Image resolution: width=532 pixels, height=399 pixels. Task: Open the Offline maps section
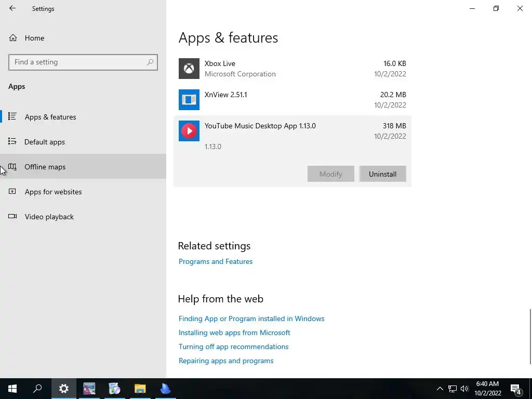tap(83, 167)
